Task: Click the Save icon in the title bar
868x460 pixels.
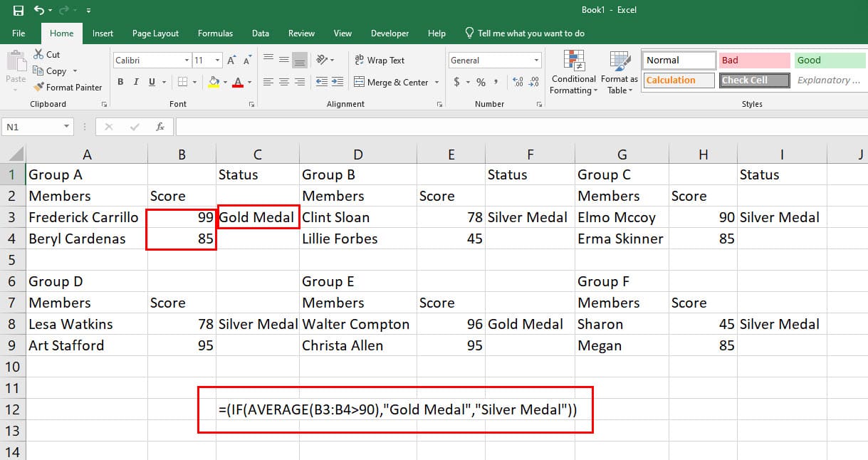Action: [19, 11]
